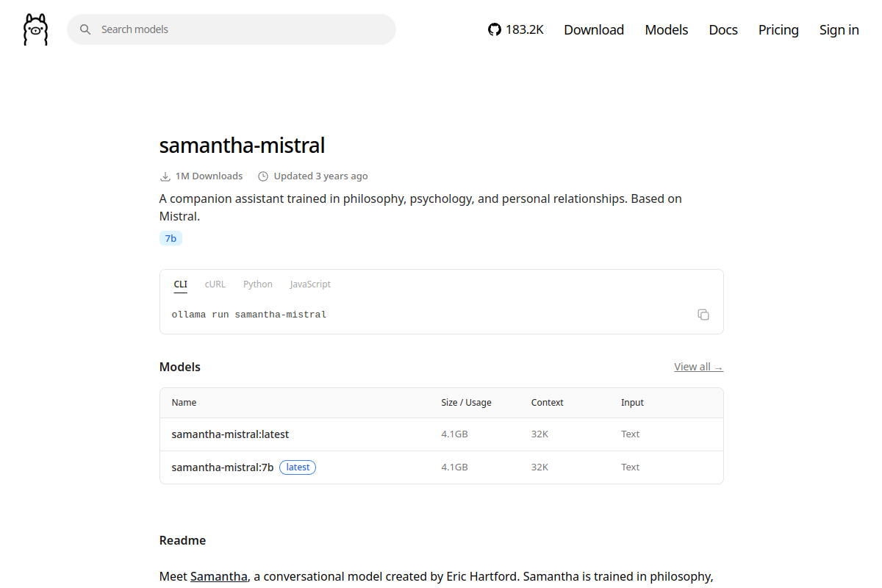882x588 pixels.
Task: Open the Models nav item
Action: (x=667, y=29)
